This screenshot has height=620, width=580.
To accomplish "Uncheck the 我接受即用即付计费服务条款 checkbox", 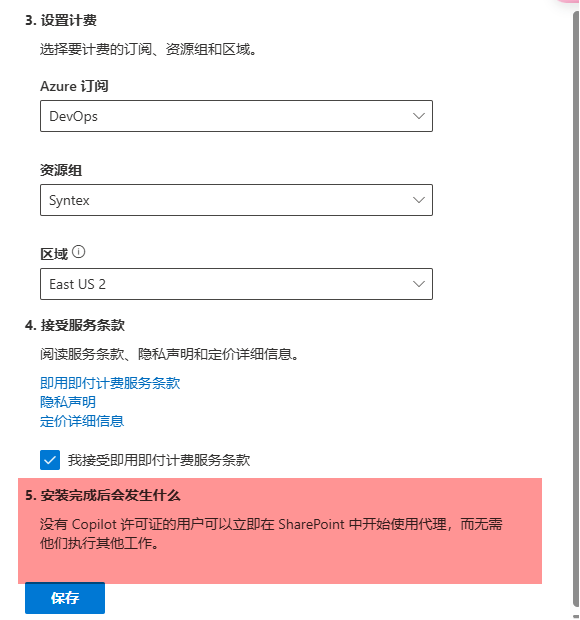I will pyautogui.click(x=50, y=460).
